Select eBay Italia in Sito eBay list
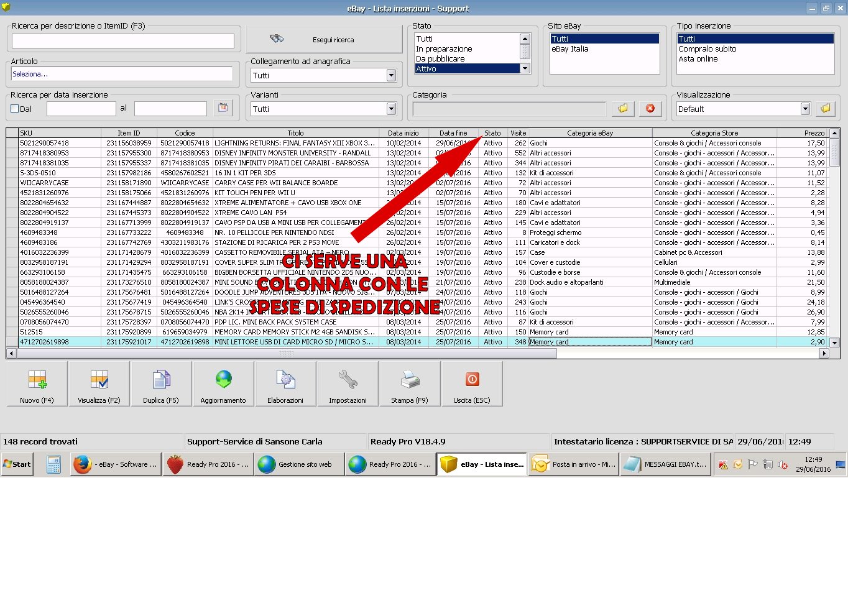The image size is (848, 616). [604, 48]
